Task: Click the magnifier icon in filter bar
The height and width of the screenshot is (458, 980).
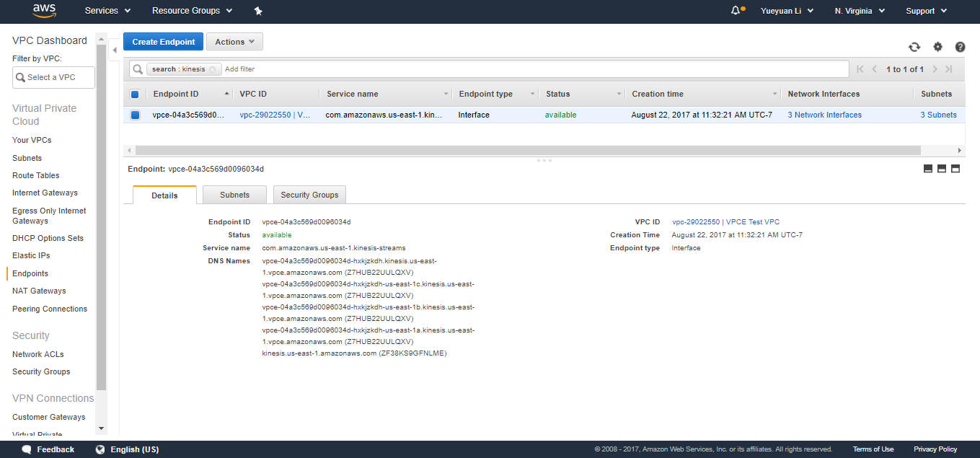Action: pyautogui.click(x=138, y=69)
